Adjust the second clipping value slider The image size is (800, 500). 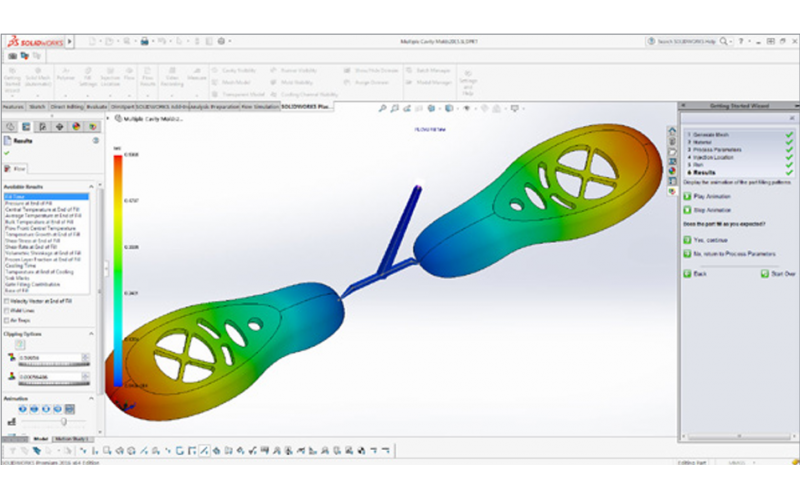(54, 383)
